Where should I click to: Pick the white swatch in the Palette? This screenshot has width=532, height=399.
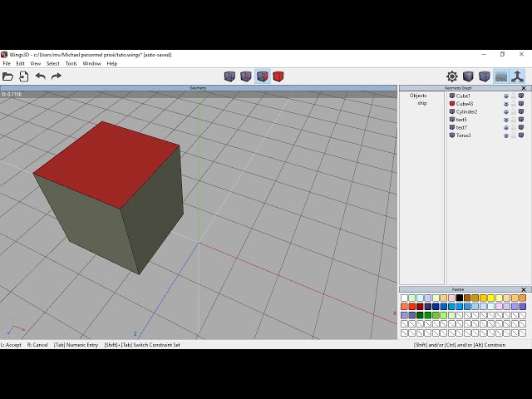click(x=404, y=298)
